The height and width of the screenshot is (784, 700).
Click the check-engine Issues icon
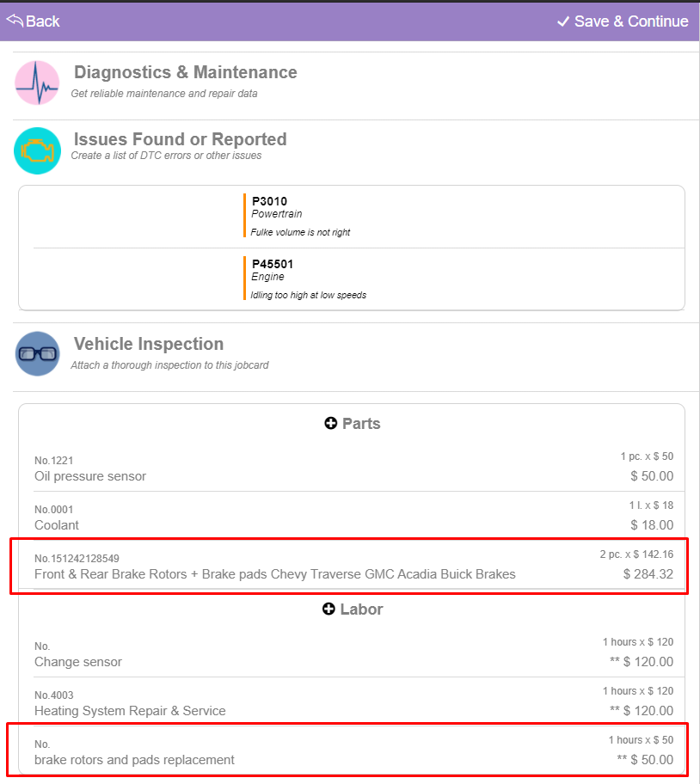tap(37, 150)
